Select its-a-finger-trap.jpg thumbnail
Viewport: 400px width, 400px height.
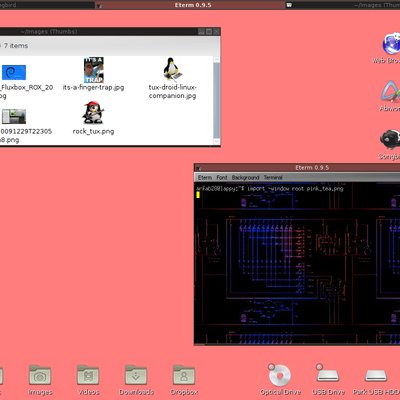point(94,70)
